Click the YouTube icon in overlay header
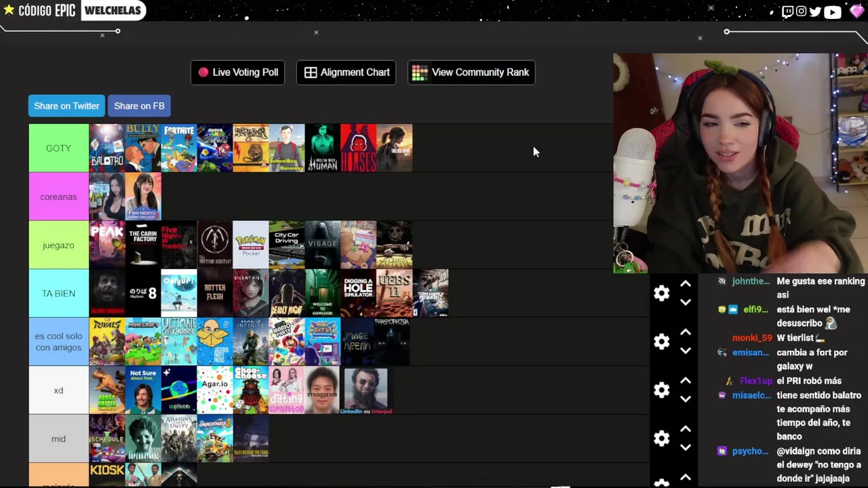 [833, 12]
